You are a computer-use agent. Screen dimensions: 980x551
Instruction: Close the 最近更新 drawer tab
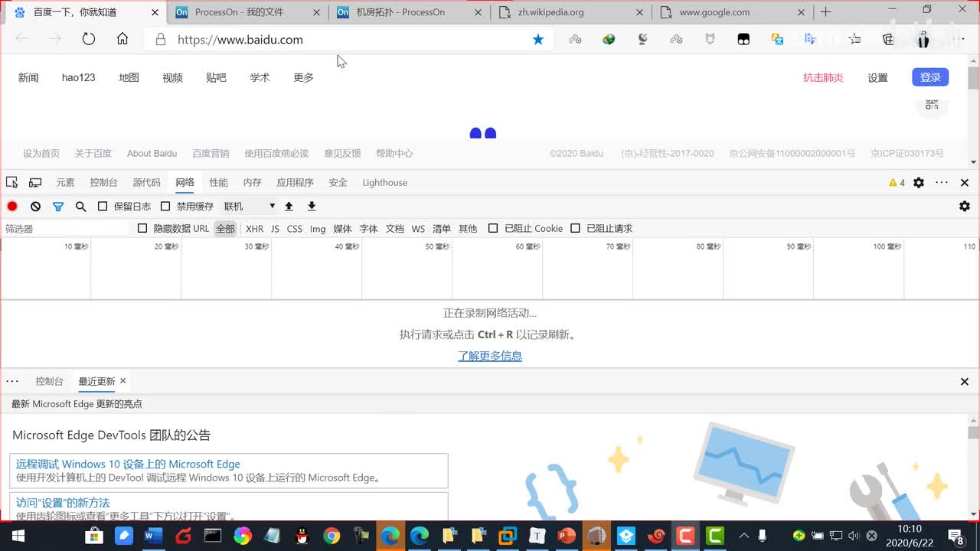122,380
